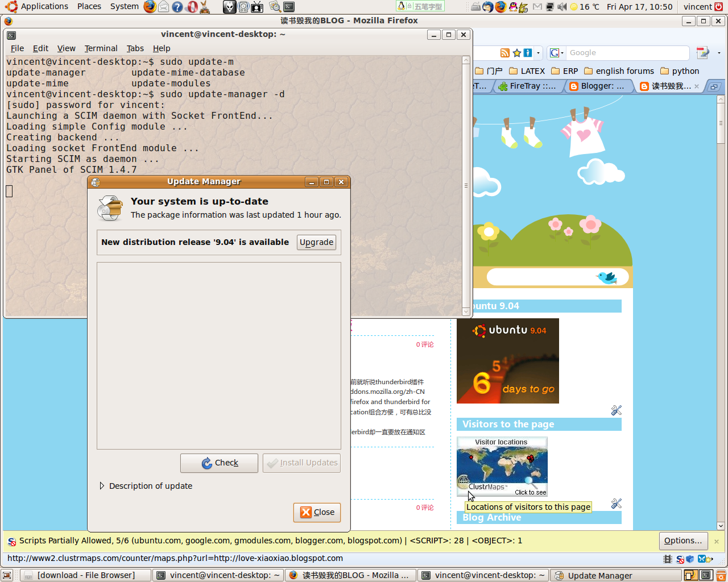The image size is (728, 582).
Task: Click the red power button next to vincent
Action: 719,7
